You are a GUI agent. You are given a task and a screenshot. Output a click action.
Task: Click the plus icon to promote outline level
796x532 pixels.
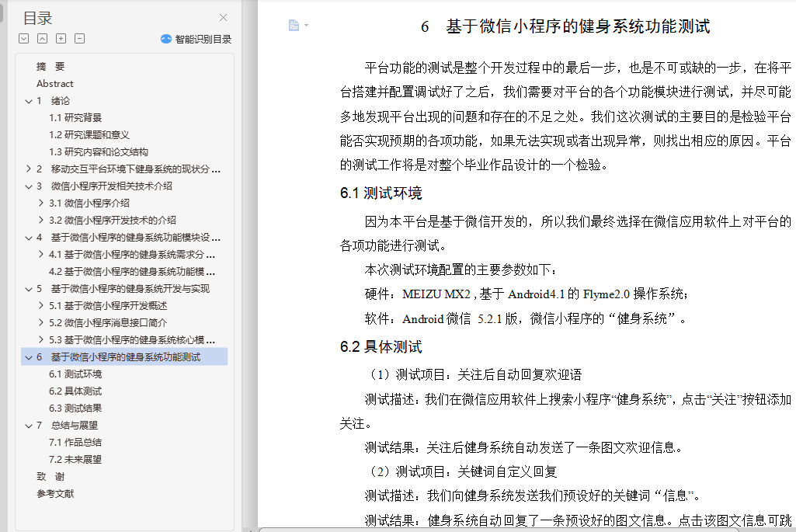[x=61, y=39]
